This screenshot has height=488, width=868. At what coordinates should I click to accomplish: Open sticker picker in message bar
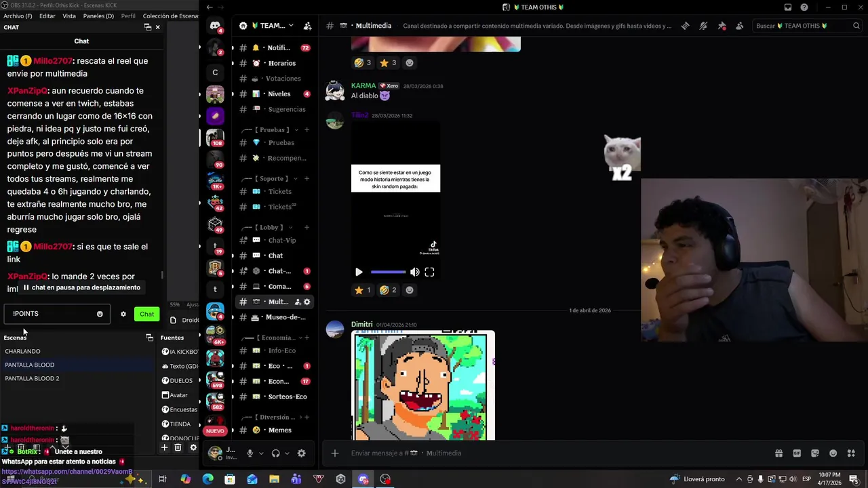tap(815, 453)
